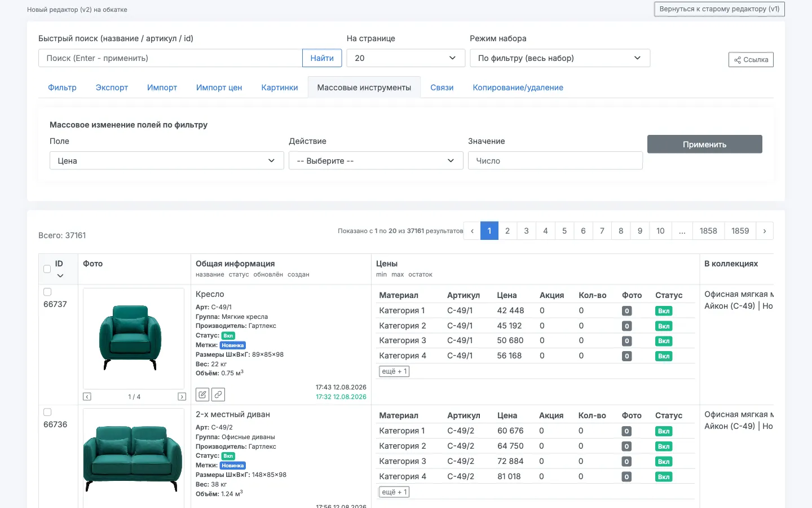Open the Поле dropdown showing Цена
The image size is (812, 508).
[166, 161]
